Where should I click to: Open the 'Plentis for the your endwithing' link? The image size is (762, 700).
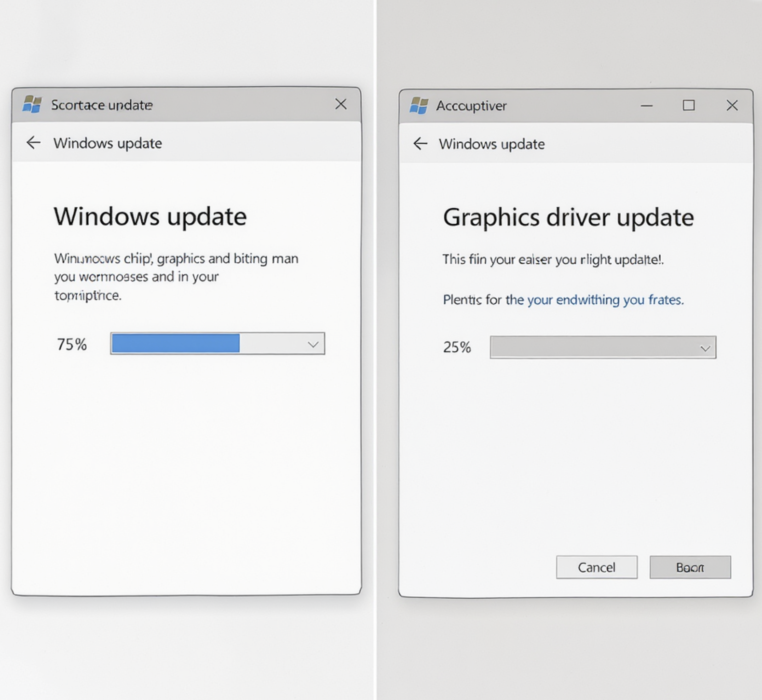click(x=563, y=300)
